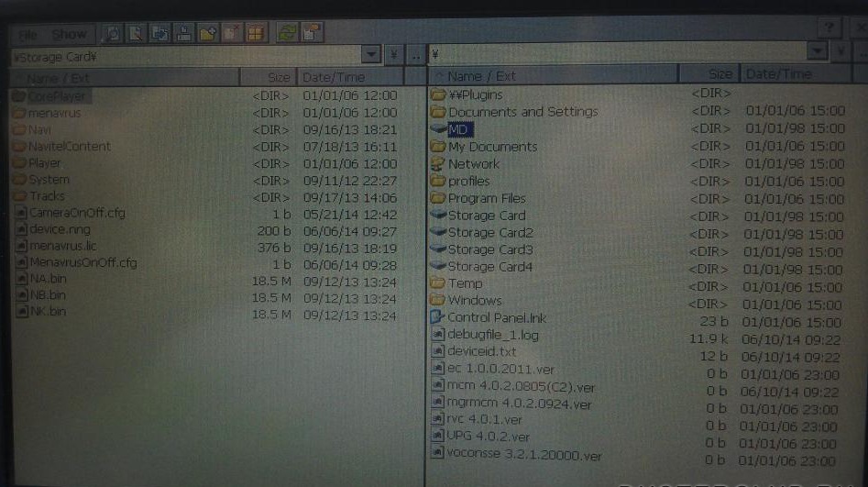Open the File menu

point(27,35)
